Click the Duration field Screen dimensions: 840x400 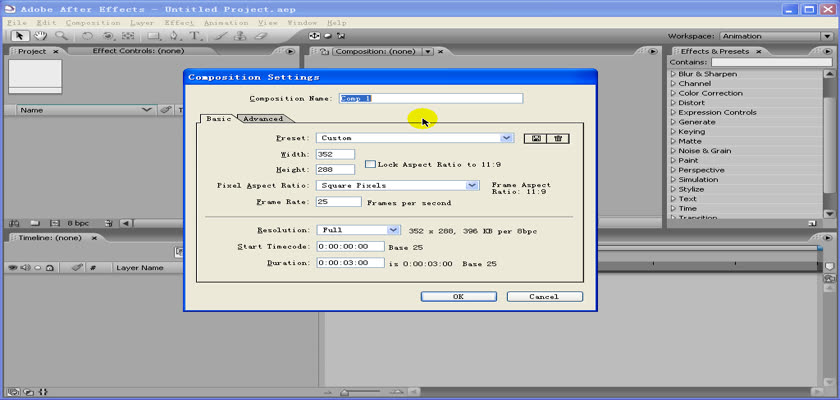tap(350, 263)
